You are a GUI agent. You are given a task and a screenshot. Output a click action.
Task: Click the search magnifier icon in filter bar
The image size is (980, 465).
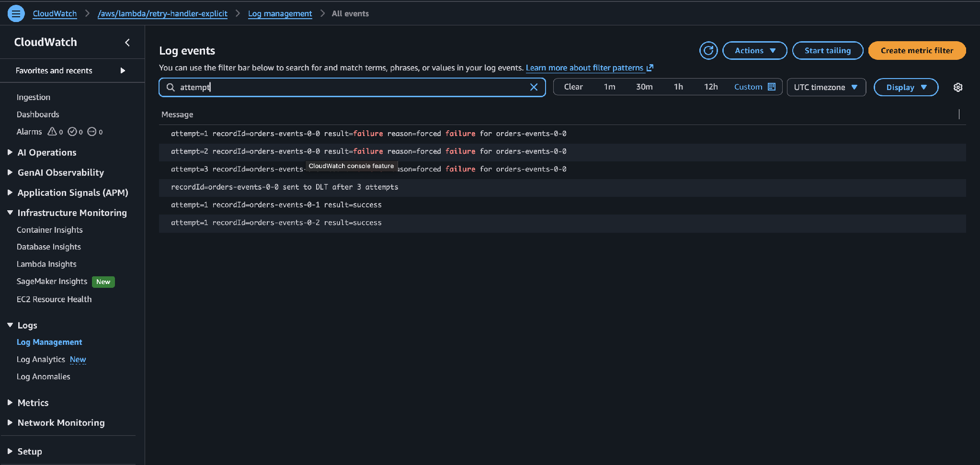coord(171,87)
